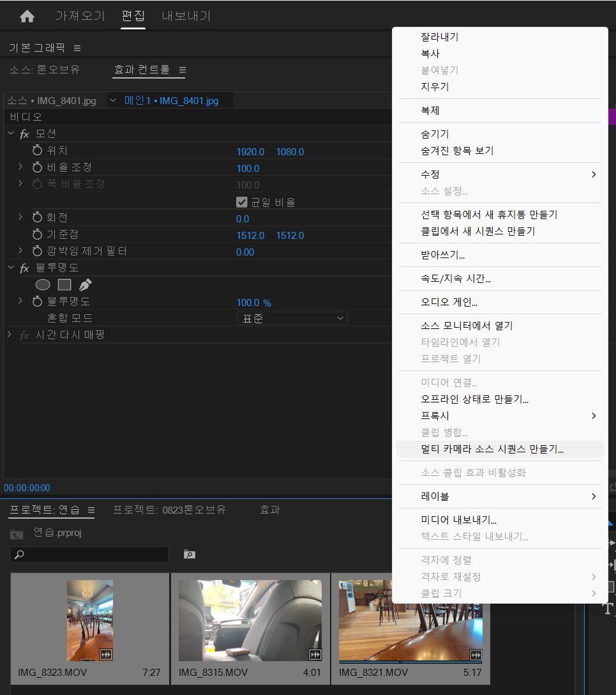The width and height of the screenshot is (616, 695).
Task: Uncheck the 균일 비율 checkbox
Action: point(241,201)
